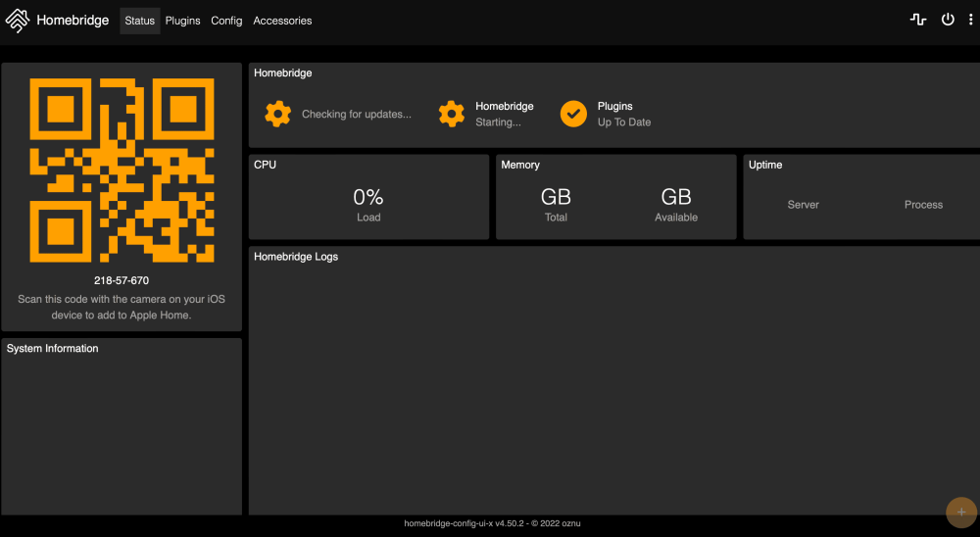Click the CPU load percentage widget
The height and width of the screenshot is (537, 980).
point(368,198)
